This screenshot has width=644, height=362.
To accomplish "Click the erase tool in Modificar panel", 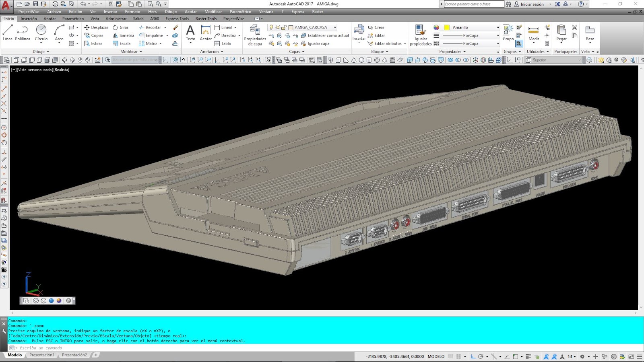I will pos(175,27).
